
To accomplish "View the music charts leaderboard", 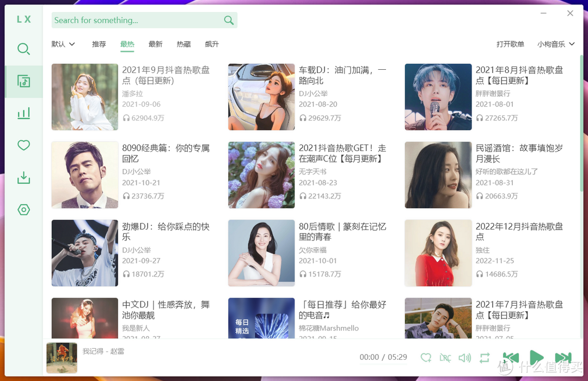I will point(23,113).
